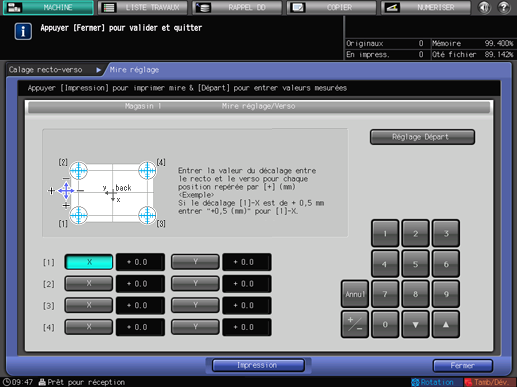This screenshot has width=517, height=387.
Task: Switch to LISTE TRAVAUX tab
Action: (x=143, y=7)
